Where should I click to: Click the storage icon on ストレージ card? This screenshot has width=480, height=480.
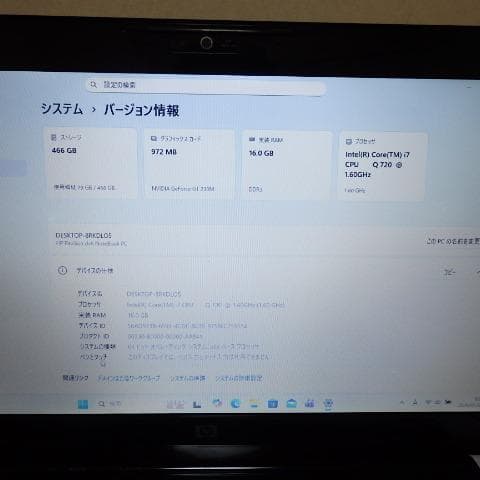(x=53, y=137)
